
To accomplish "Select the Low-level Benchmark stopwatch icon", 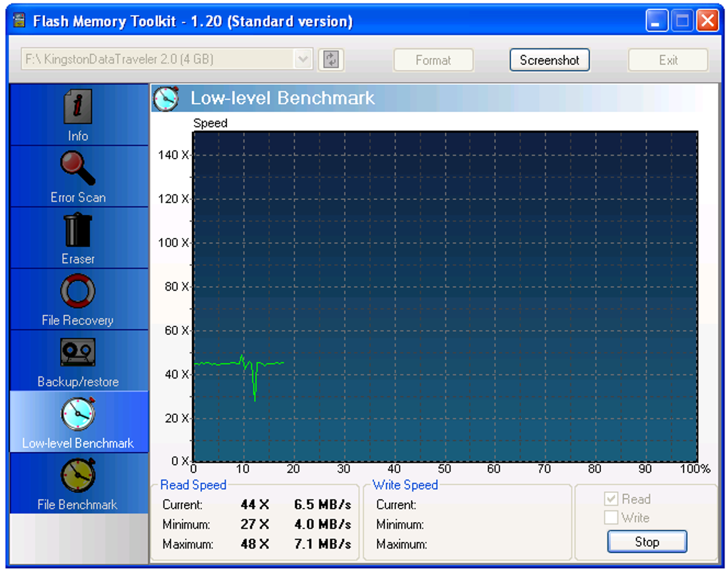I will tap(78, 414).
